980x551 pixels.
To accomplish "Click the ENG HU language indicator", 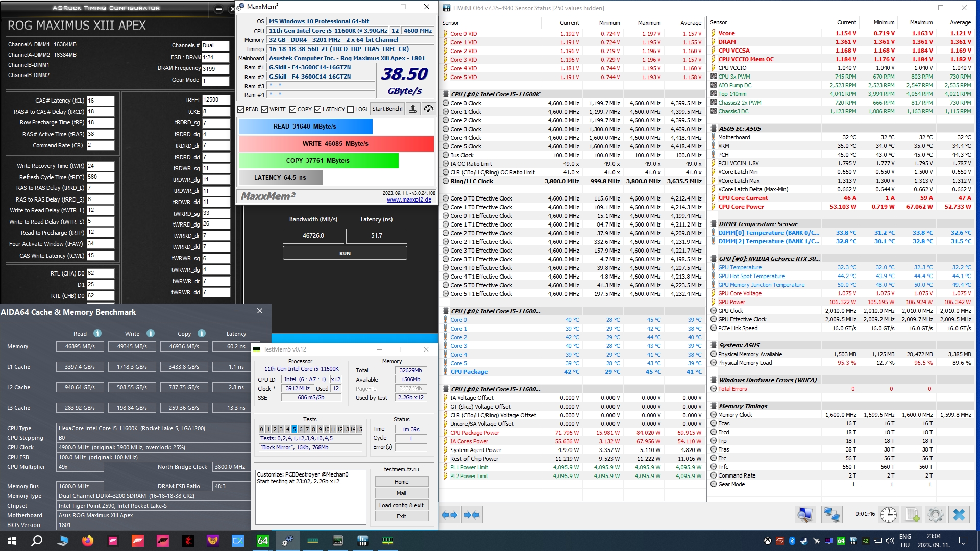I will click(x=905, y=541).
